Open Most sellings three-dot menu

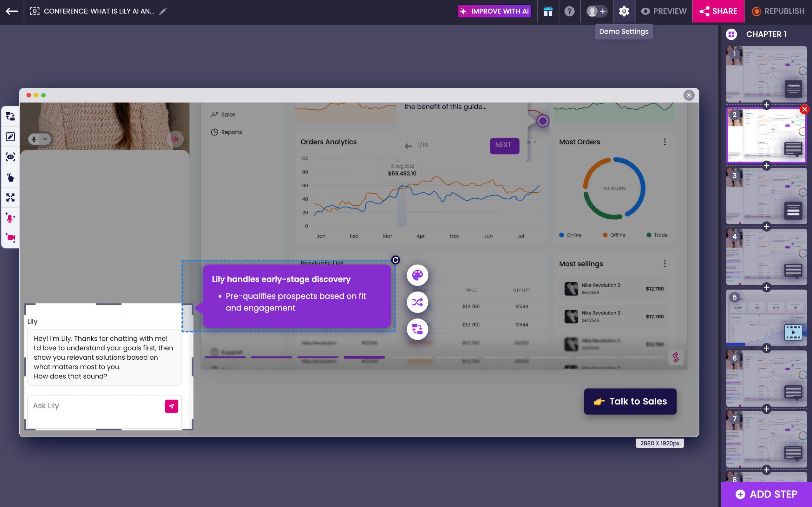pos(665,264)
